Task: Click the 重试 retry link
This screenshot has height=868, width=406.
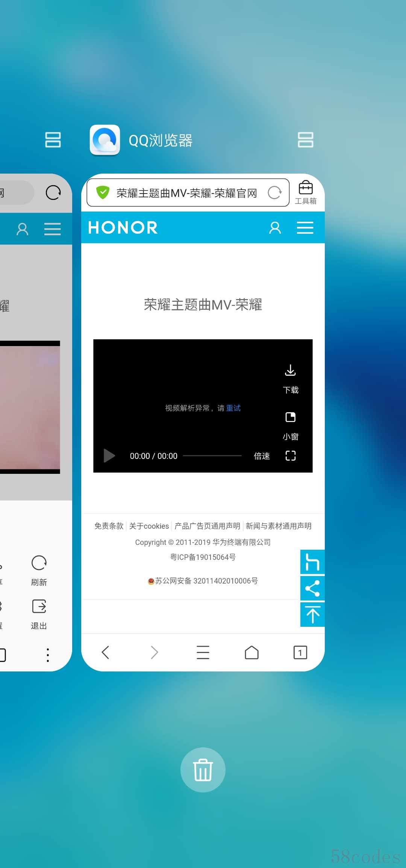Action: [x=233, y=408]
